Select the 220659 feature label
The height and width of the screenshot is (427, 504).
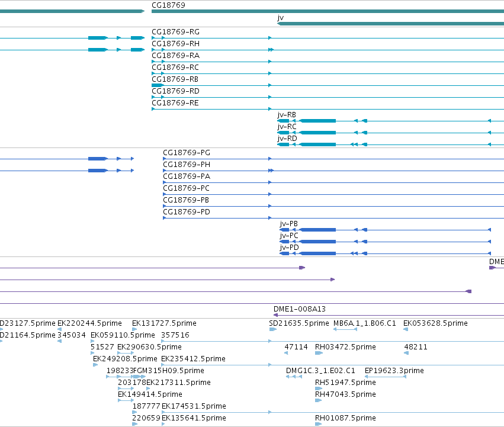146,418
